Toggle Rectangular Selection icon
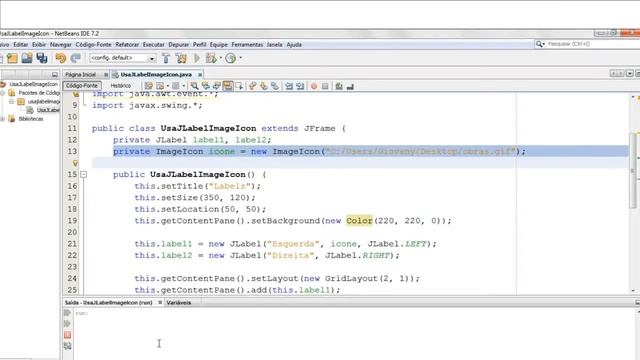 [x=239, y=86]
